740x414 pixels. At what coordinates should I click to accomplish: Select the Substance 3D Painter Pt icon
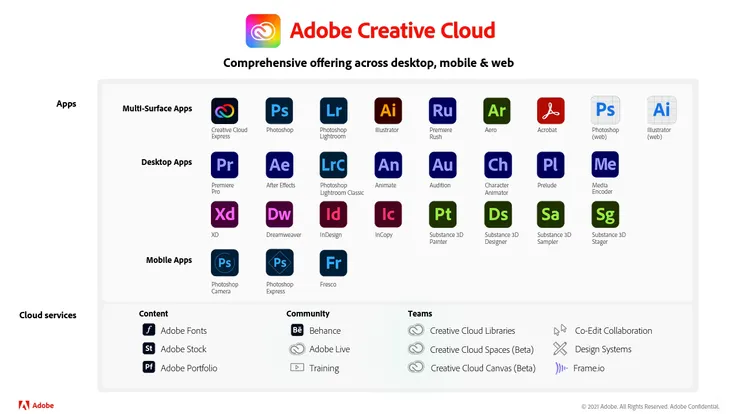click(x=443, y=214)
